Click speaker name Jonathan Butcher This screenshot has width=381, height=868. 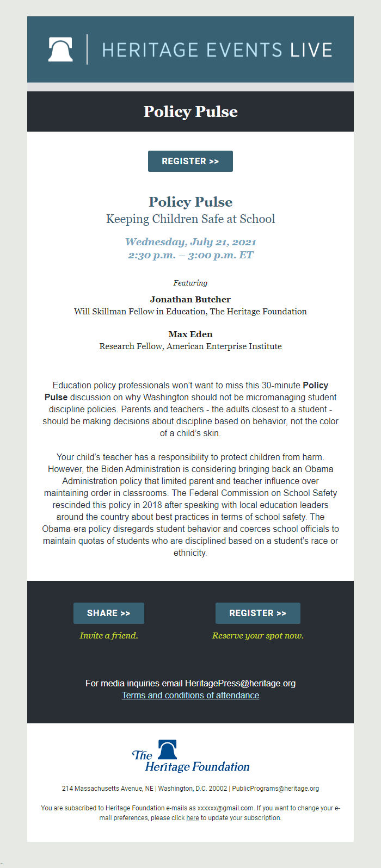[190, 299]
